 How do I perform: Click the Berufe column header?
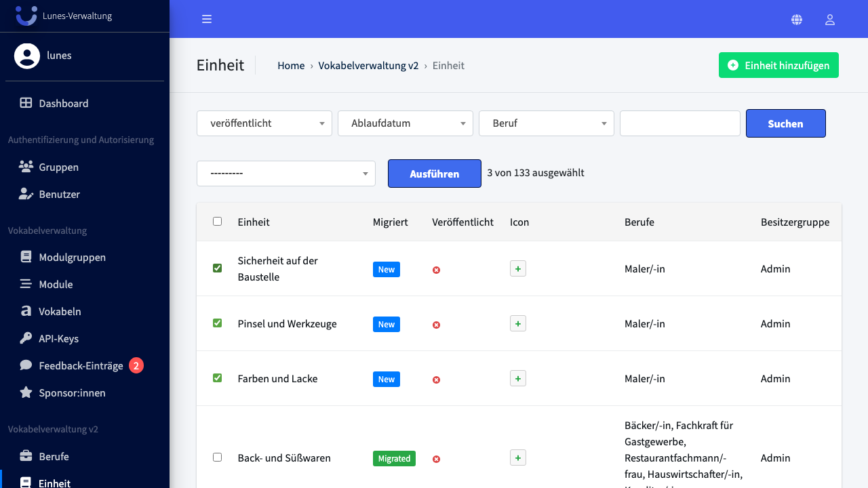click(639, 222)
